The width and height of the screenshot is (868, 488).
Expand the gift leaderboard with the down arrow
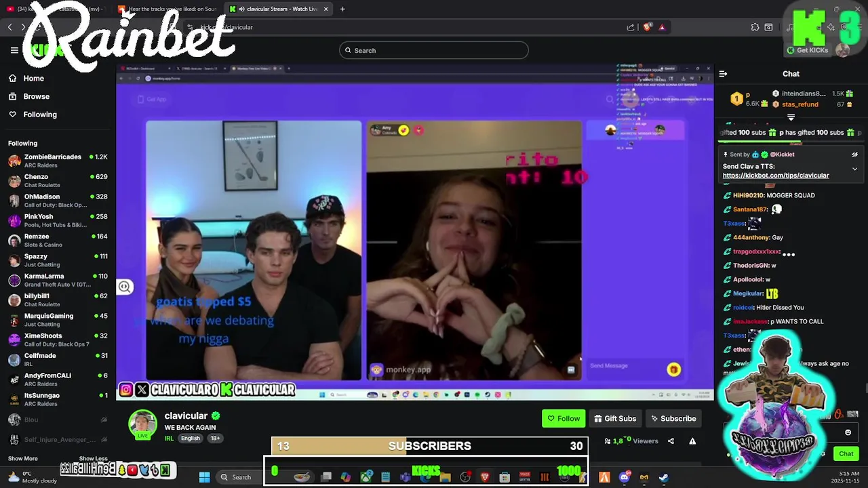tap(791, 117)
